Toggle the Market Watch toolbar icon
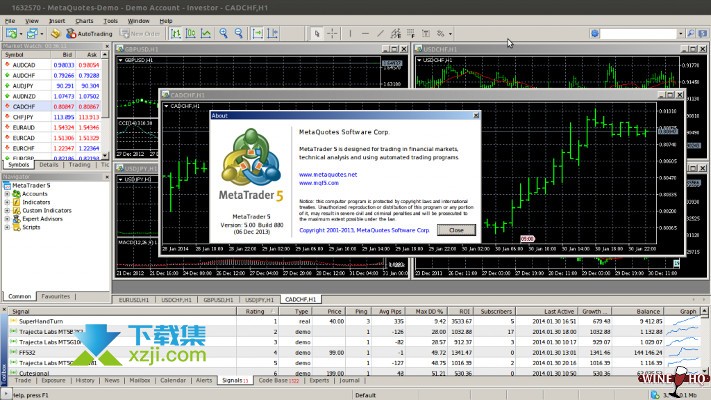Image resolution: width=711 pixels, height=400 pixels. (55, 34)
